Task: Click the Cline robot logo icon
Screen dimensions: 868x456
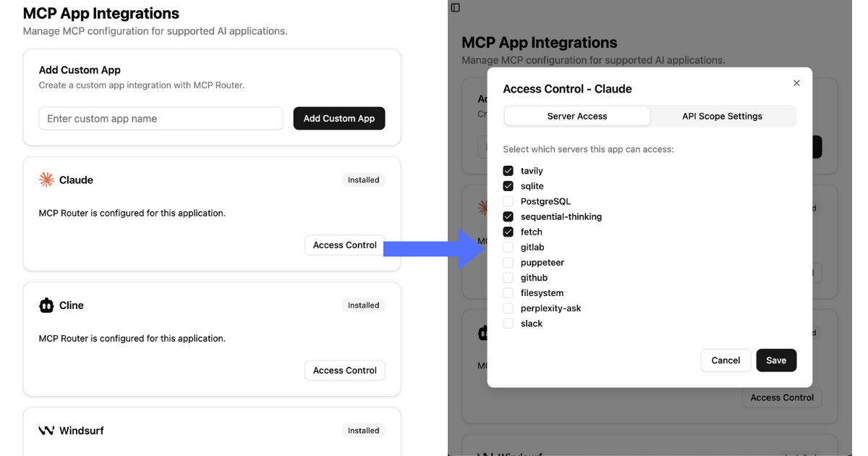Action: point(46,305)
